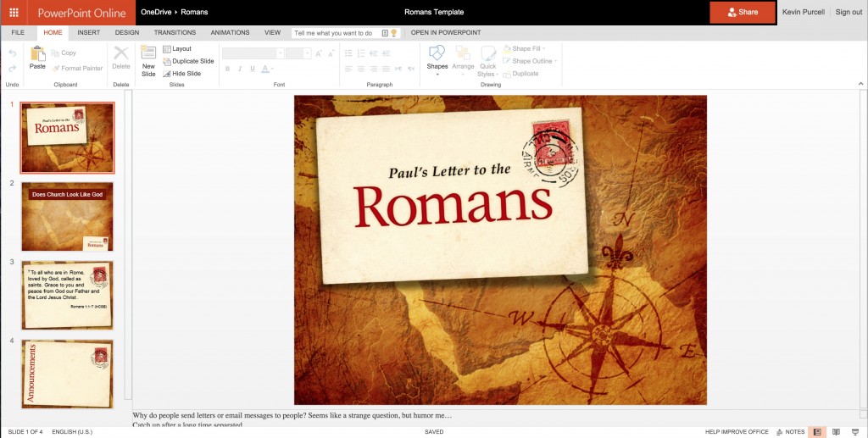Switch to the ANIMATIONS tab
This screenshot has height=438, width=868.
tap(230, 33)
